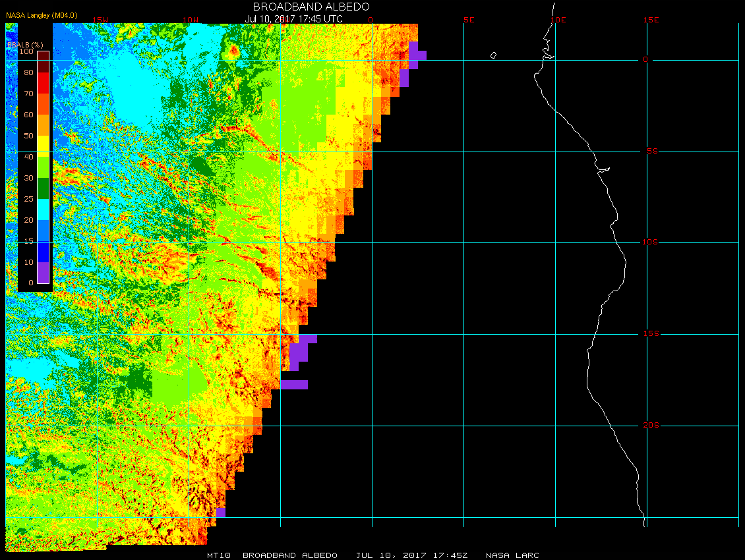Select the dark maroon 80–100% legend swatch

point(43,61)
